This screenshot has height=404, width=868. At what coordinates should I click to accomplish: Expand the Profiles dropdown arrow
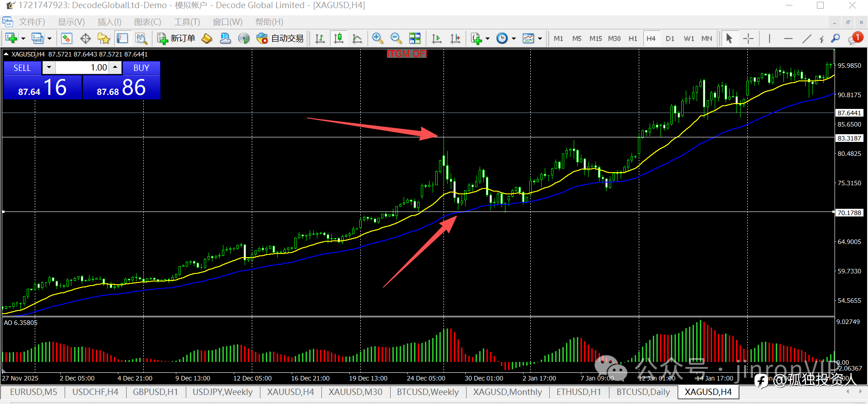(x=49, y=39)
